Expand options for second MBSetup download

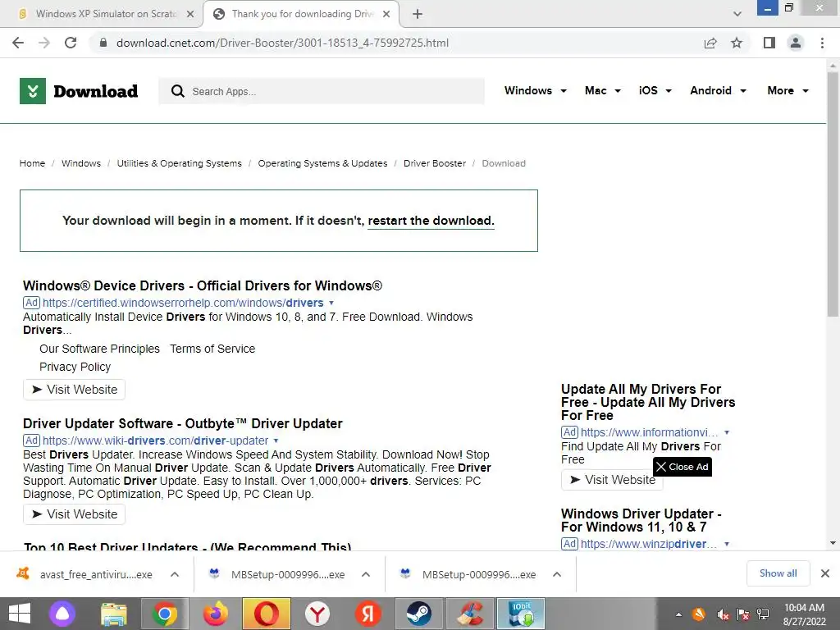coord(557,574)
